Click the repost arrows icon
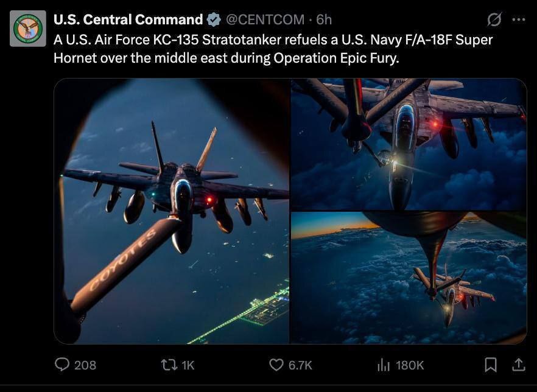 point(168,364)
